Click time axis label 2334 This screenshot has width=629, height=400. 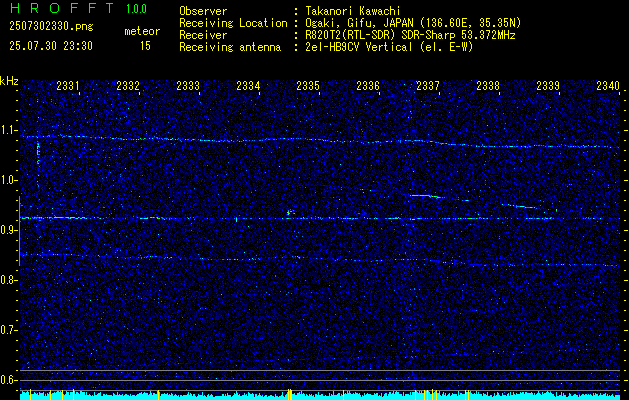(x=248, y=86)
